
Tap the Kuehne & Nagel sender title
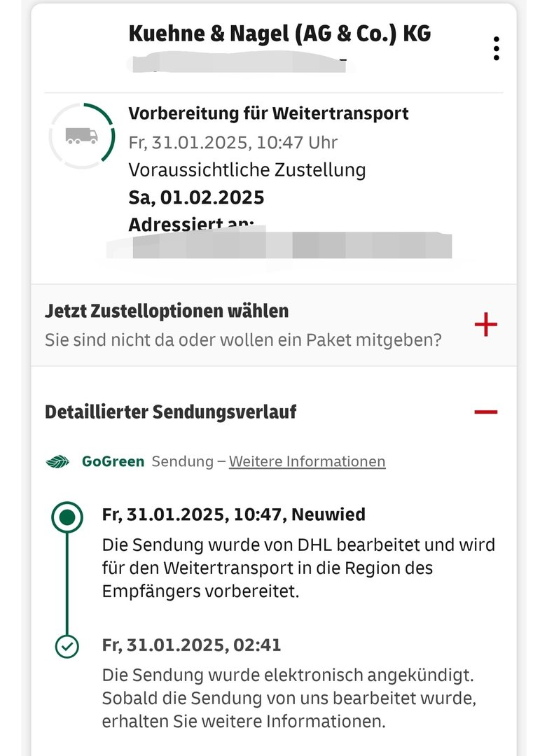pos(279,34)
